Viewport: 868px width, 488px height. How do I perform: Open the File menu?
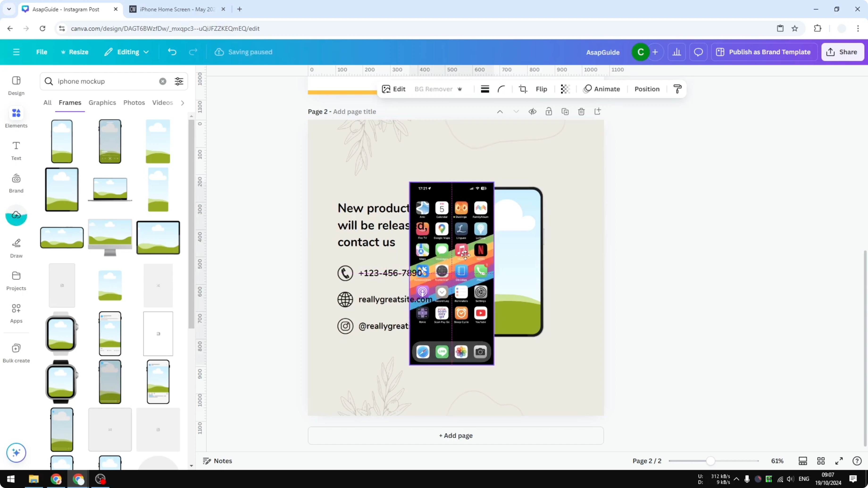point(42,52)
